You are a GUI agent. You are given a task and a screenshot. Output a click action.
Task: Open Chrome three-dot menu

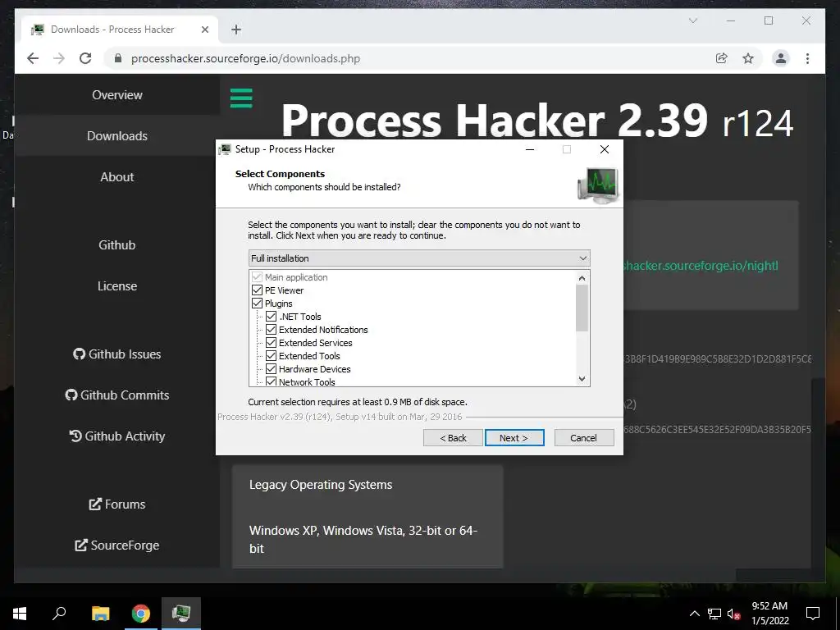click(x=807, y=58)
